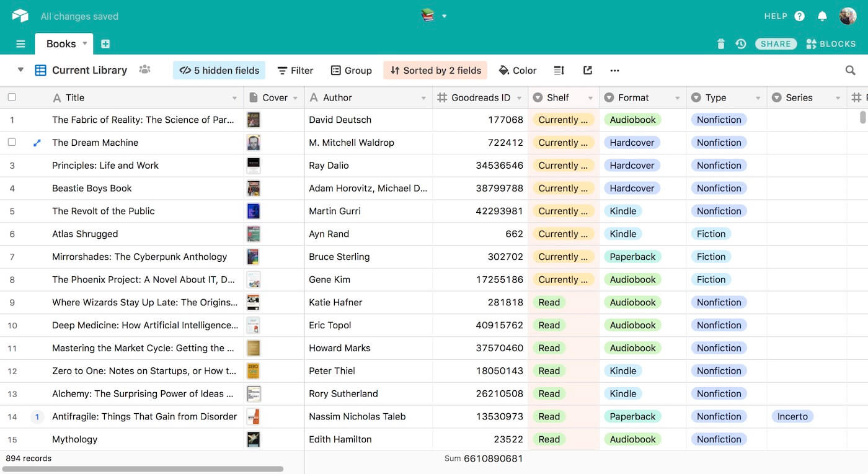Click cover thumbnail for Mythology
This screenshot has height=474, width=868.
pyautogui.click(x=253, y=439)
